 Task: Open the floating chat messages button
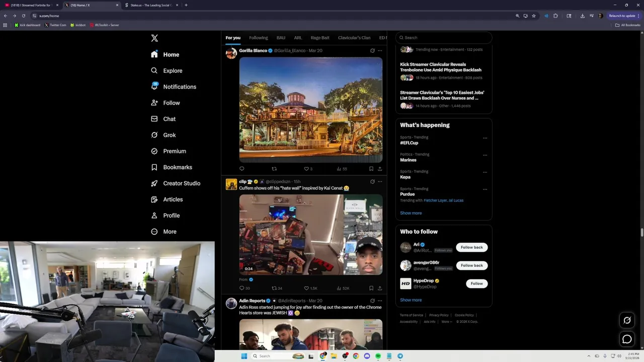[x=627, y=339]
